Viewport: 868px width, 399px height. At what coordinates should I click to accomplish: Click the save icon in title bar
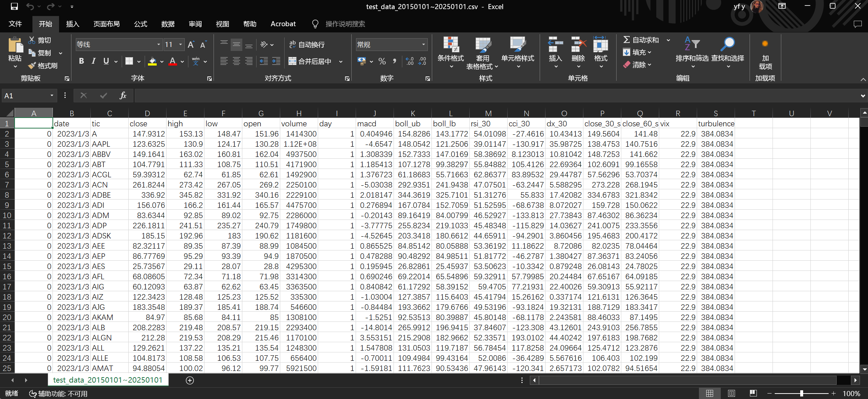pyautogui.click(x=14, y=7)
